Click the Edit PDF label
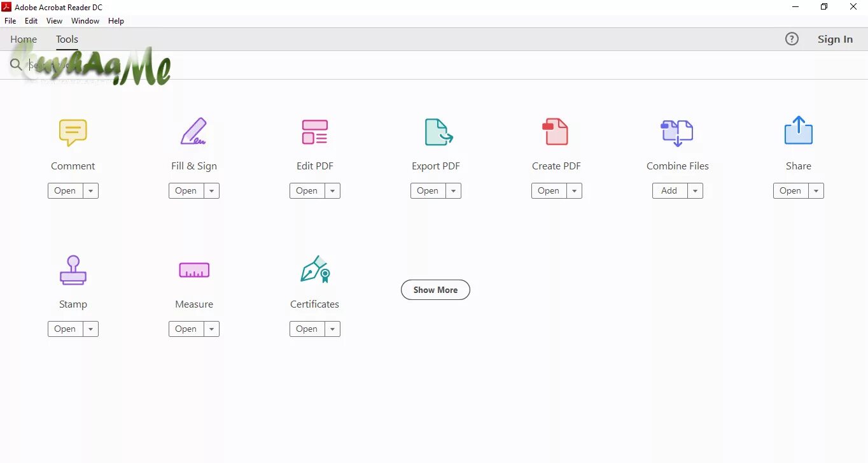The width and height of the screenshot is (868, 463). [315, 166]
